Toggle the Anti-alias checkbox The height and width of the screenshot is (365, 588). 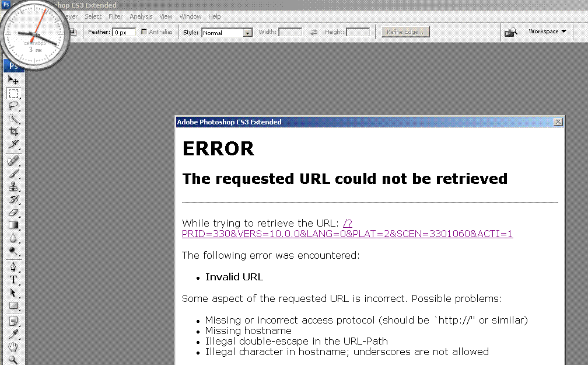click(x=144, y=32)
